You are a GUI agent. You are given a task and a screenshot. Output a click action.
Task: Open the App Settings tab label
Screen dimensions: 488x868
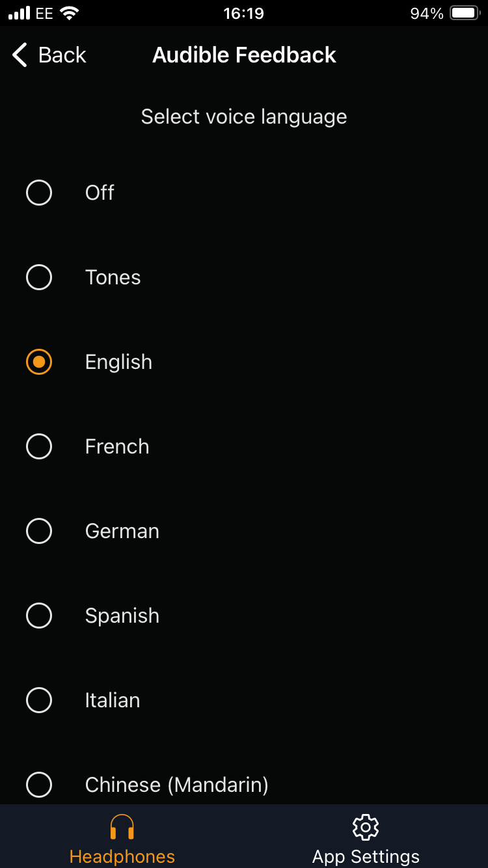pyautogui.click(x=366, y=856)
